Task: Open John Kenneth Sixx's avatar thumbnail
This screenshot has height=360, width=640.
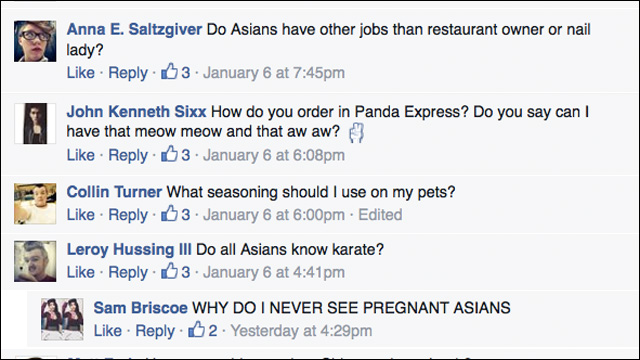Action: click(35, 123)
